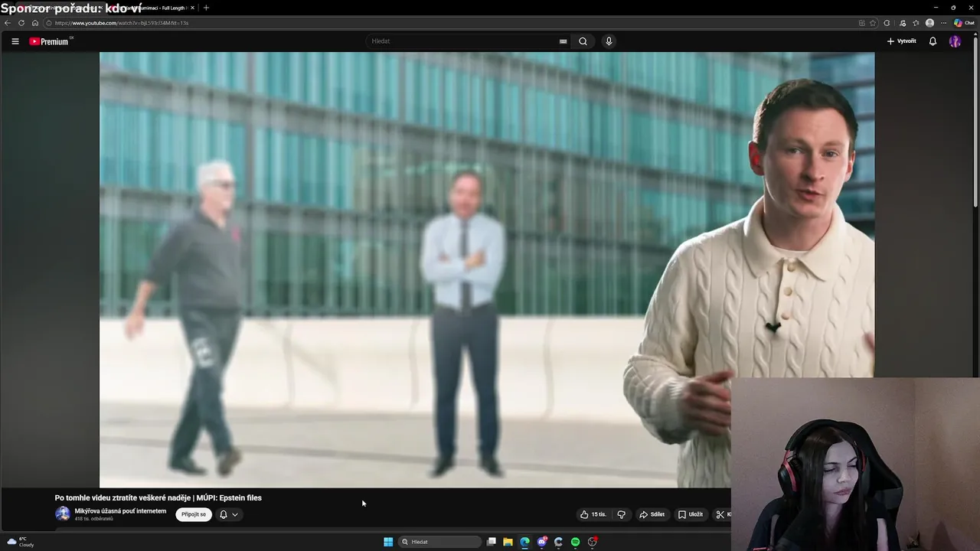Viewport: 980px width, 551px height.
Task: Open favorites list in Edge toolbar
Action: point(916,23)
